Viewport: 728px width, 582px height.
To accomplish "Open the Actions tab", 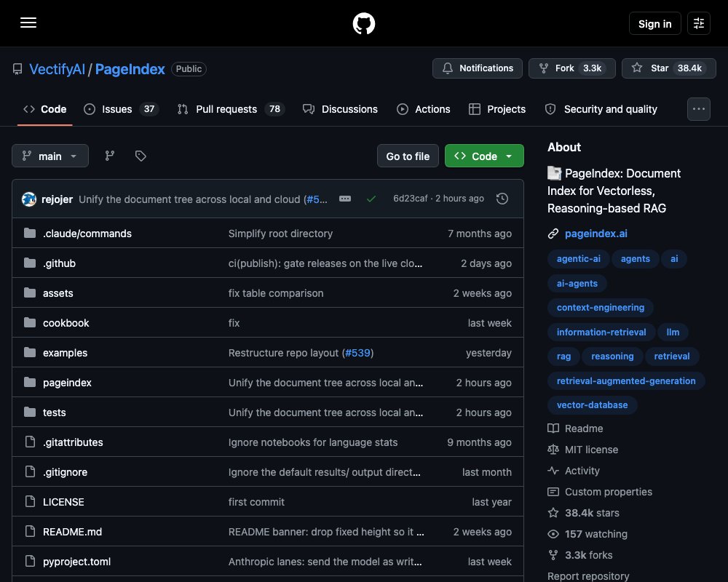I will point(424,109).
